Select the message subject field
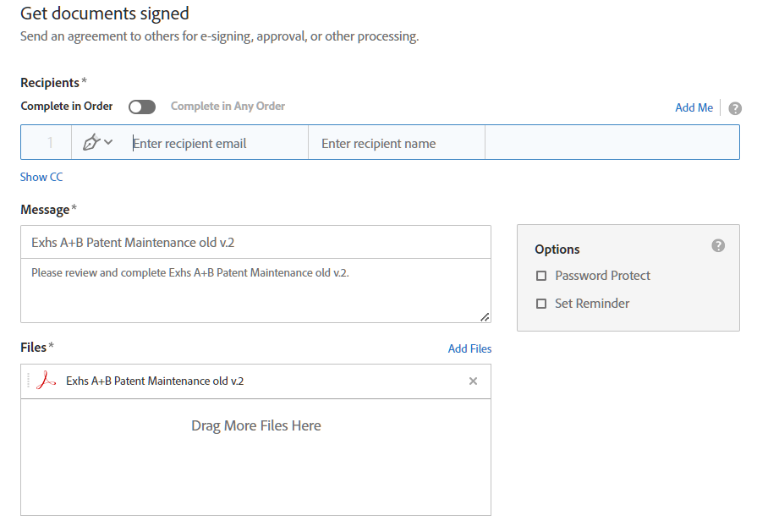The height and width of the screenshot is (532, 757). tap(254, 243)
